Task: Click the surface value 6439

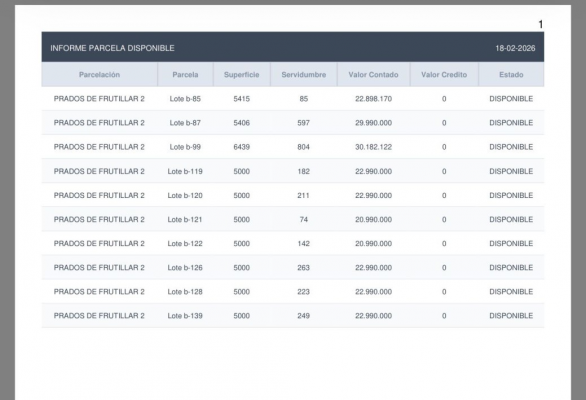Action: (241, 147)
